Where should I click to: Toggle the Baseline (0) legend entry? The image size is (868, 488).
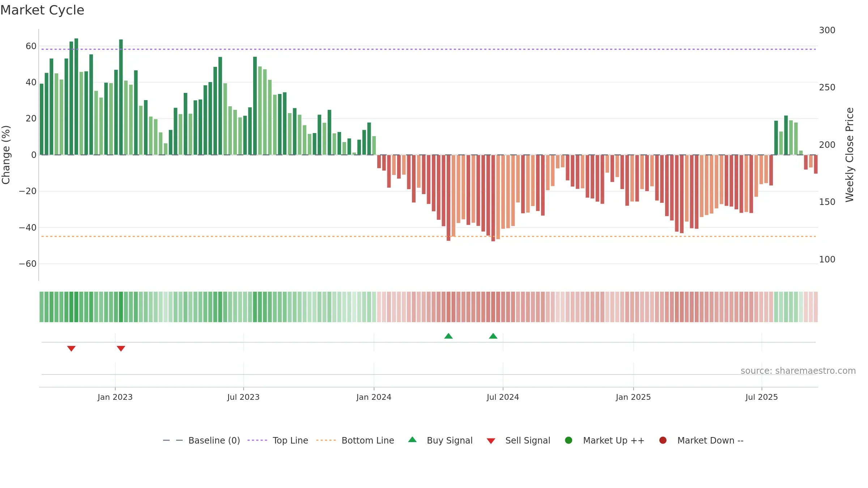(214, 441)
